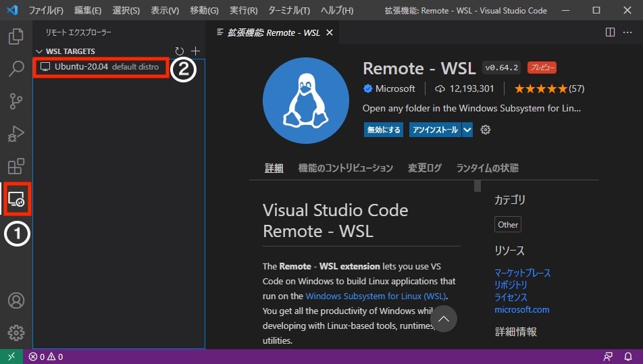
Task: Open the uninstall dropdown arrow
Action: [467, 130]
